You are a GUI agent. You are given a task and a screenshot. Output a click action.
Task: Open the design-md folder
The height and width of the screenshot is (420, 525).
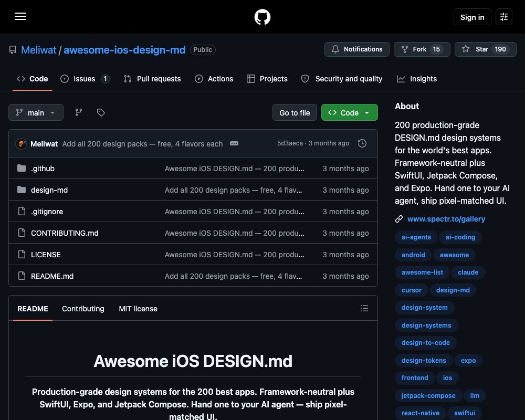pyautogui.click(x=49, y=190)
